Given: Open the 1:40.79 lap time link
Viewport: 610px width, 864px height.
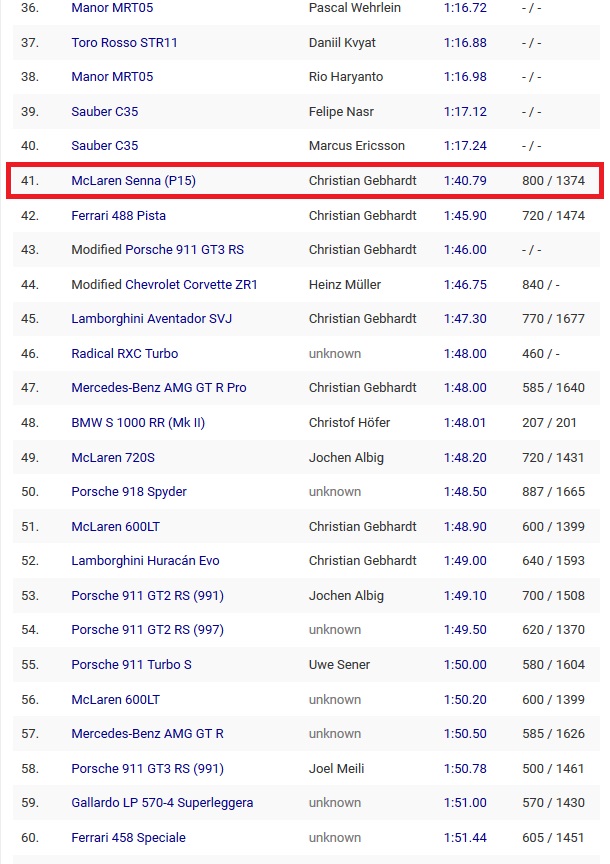Looking at the screenshot, I should click(465, 181).
